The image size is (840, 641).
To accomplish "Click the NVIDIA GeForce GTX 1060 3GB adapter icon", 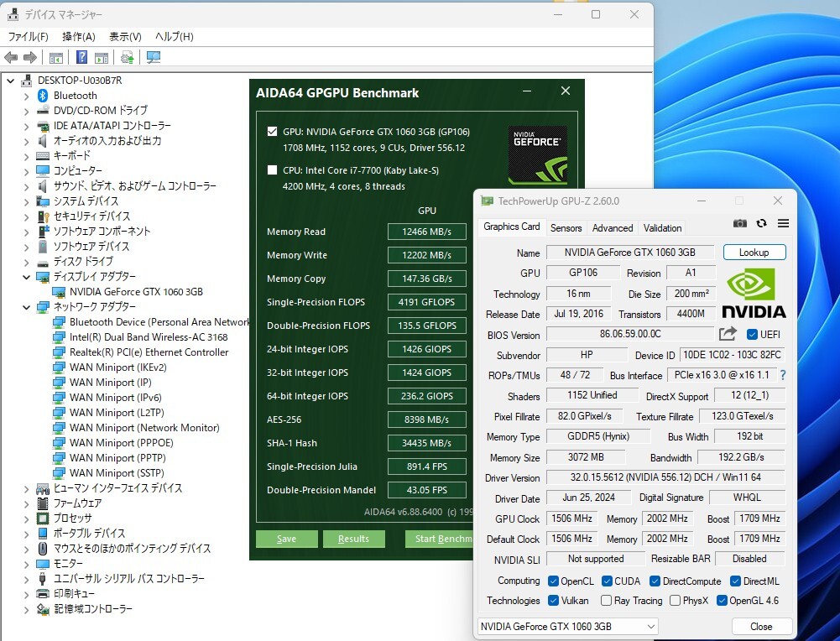I will click(x=59, y=292).
